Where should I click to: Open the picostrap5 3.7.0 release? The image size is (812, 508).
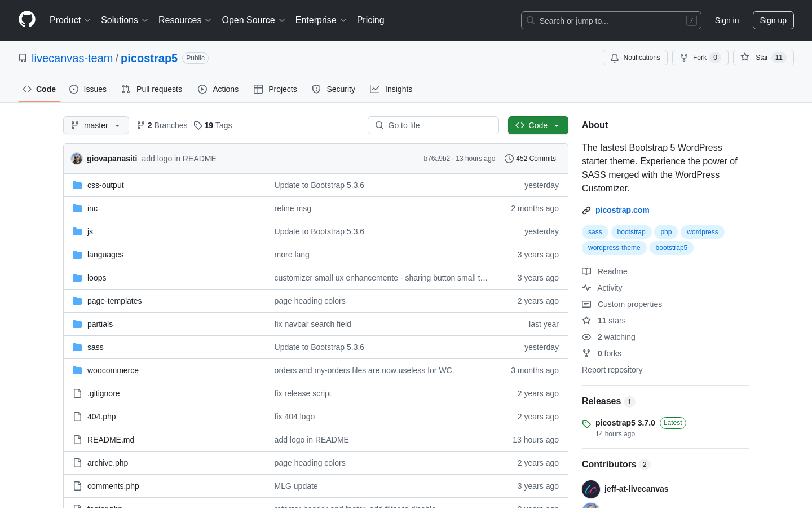[625, 423]
